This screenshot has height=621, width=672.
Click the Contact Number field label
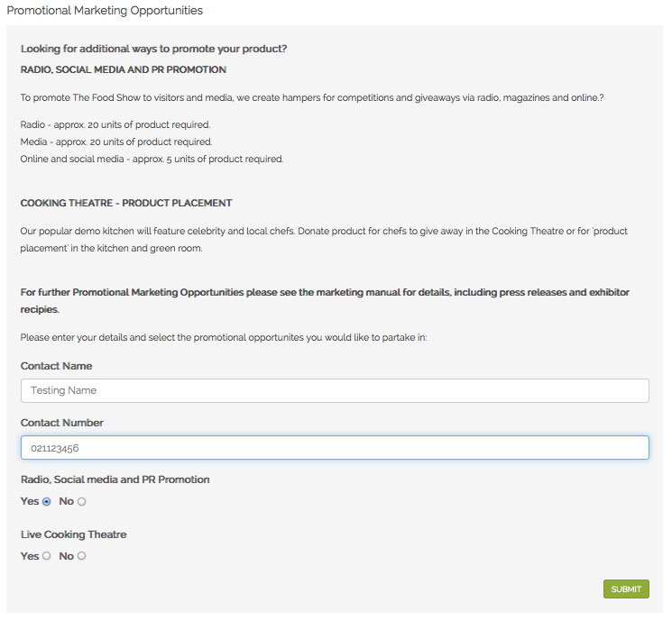point(61,423)
